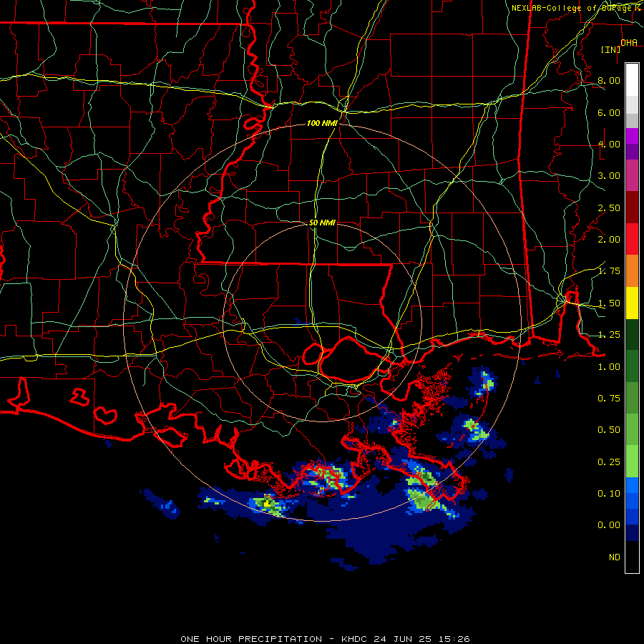The width and height of the screenshot is (644, 644).
Task: Click the 0.50 scale label
Action: coord(609,430)
